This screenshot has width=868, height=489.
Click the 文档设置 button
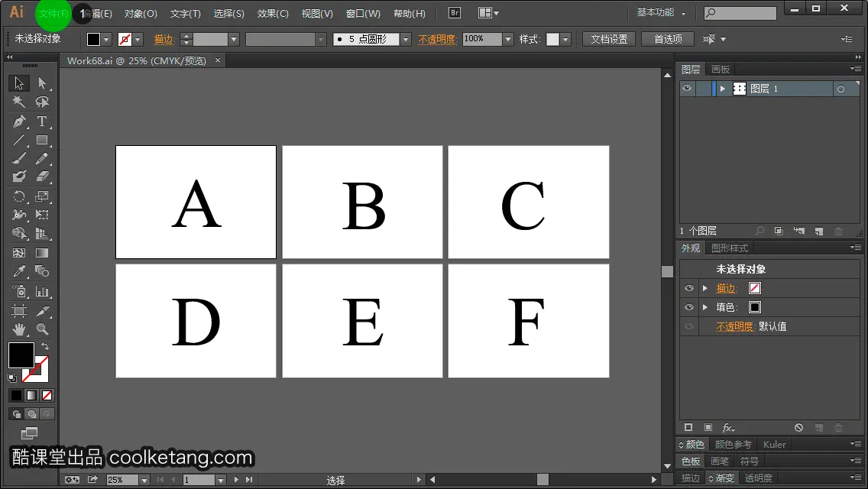tap(609, 39)
